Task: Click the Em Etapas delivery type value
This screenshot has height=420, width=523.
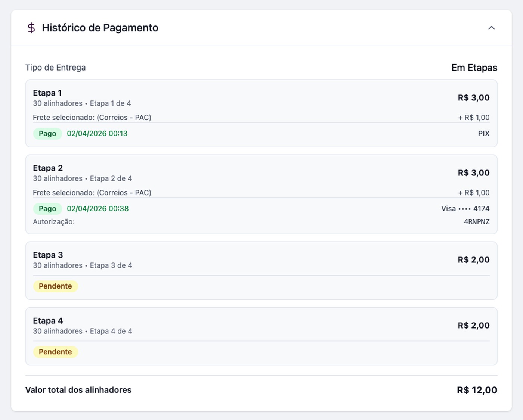Action: pos(474,68)
